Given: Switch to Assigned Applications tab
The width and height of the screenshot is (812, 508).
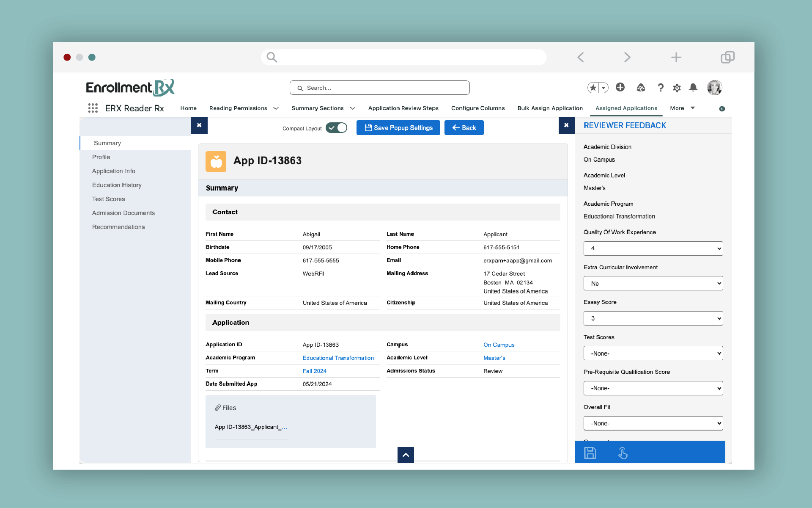Looking at the screenshot, I should click(626, 108).
